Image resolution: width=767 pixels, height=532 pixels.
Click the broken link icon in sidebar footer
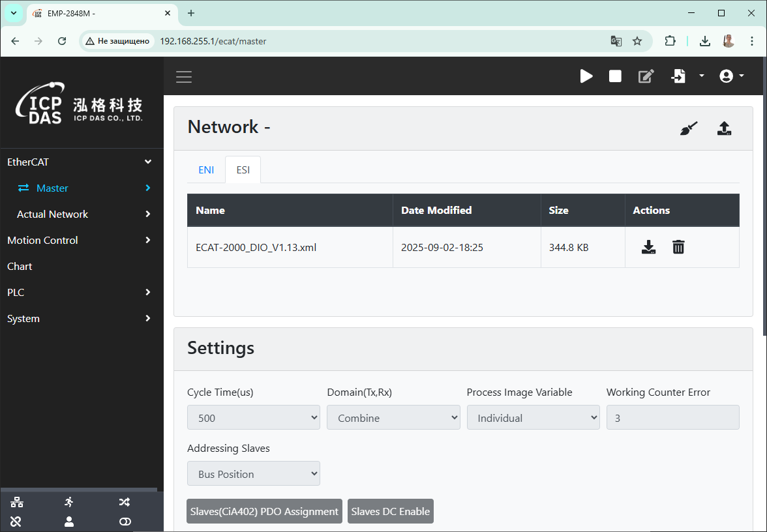click(16, 522)
